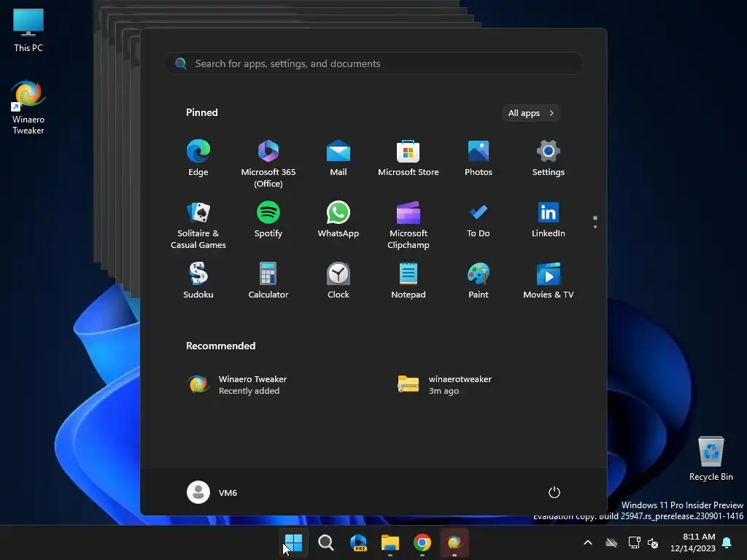747x560 pixels.
Task: Open Notepad from pinned apps
Action: 409,281
